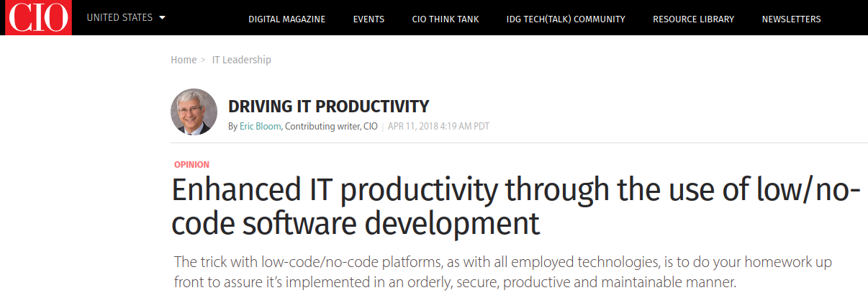Open the IT Leadership breadcrumb
The width and height of the screenshot is (868, 298).
(242, 60)
